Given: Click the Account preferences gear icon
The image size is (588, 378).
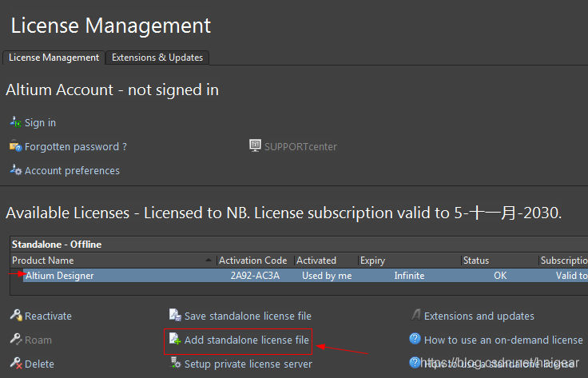Looking at the screenshot, I should coord(15,170).
